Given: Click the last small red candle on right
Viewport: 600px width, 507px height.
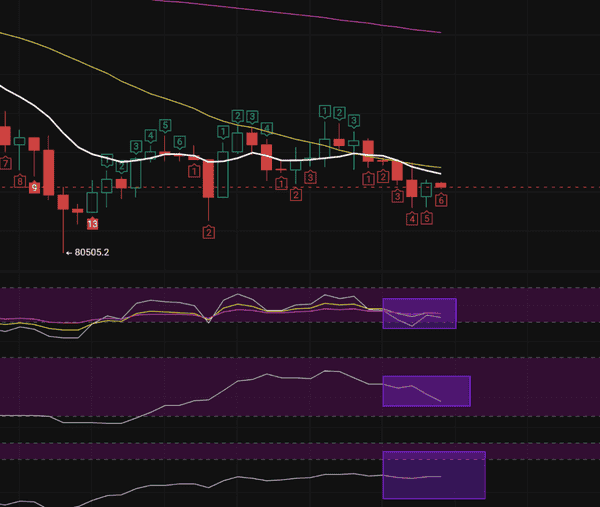Looking at the screenshot, I should coord(441,185).
